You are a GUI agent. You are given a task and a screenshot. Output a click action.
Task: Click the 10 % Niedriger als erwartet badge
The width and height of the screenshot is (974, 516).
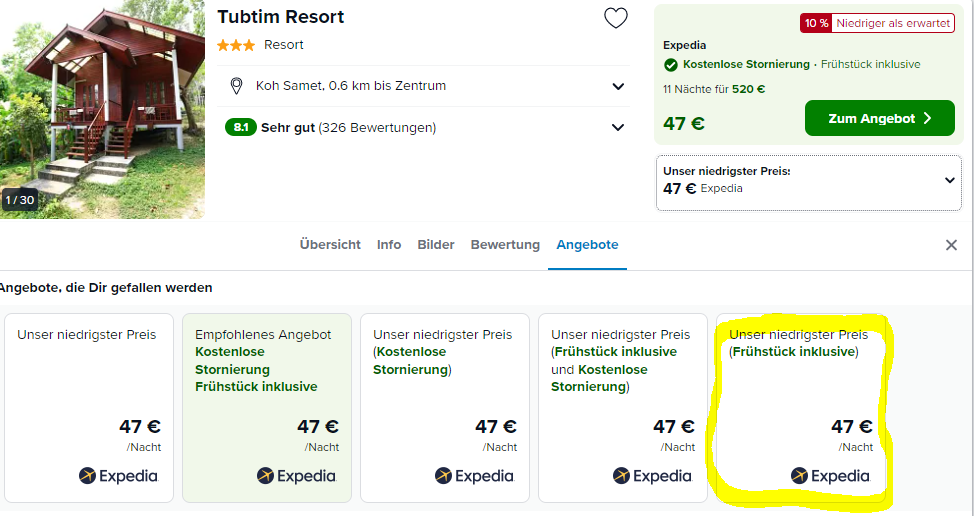coord(877,24)
